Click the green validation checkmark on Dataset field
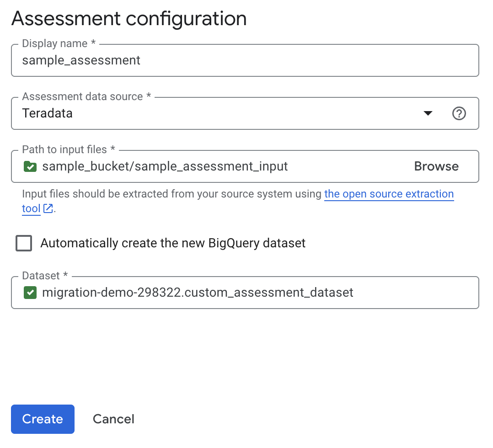This screenshot has height=448, width=493. coord(30,293)
